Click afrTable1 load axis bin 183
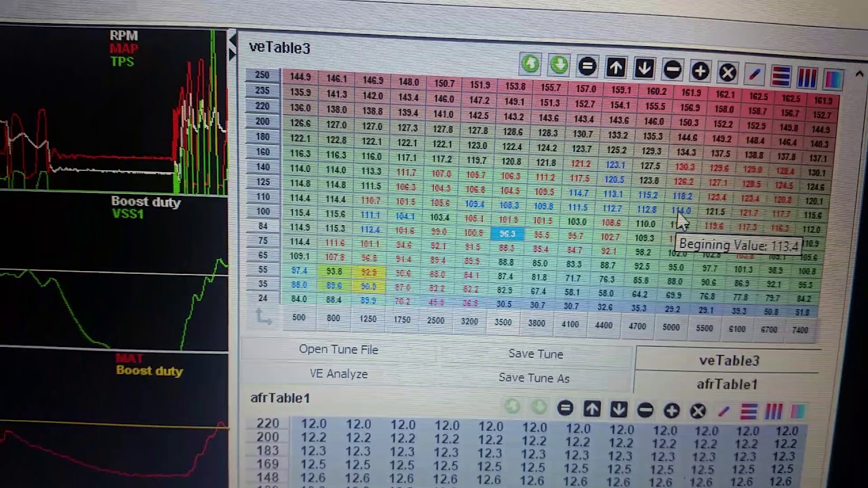Image resolution: width=868 pixels, height=488 pixels. (x=268, y=450)
